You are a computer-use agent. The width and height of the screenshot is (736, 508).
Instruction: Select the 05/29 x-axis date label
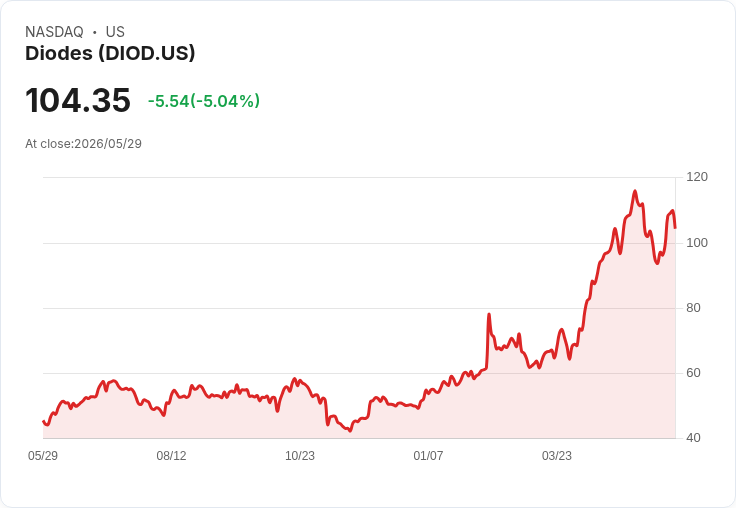[43, 455]
